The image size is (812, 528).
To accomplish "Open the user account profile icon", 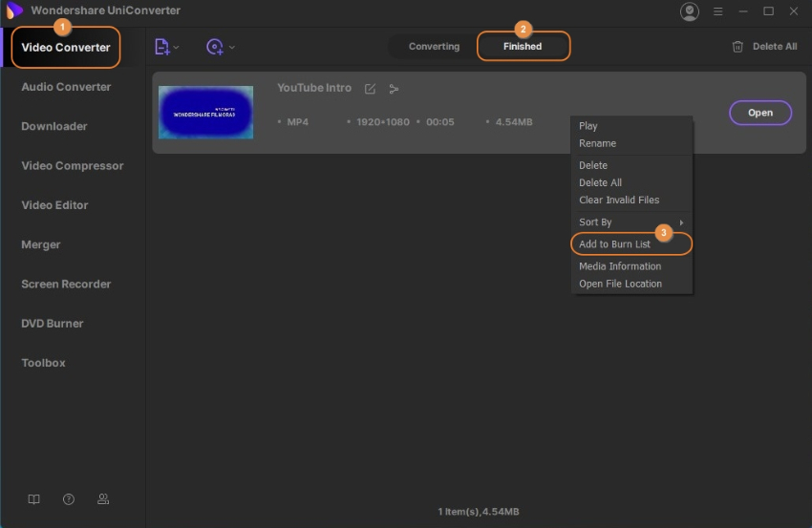I will [689, 11].
